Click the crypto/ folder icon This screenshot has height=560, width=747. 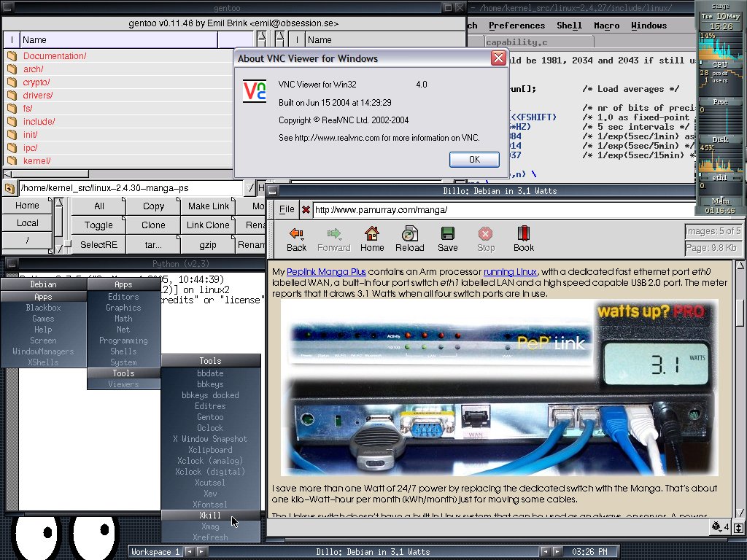coord(12,82)
